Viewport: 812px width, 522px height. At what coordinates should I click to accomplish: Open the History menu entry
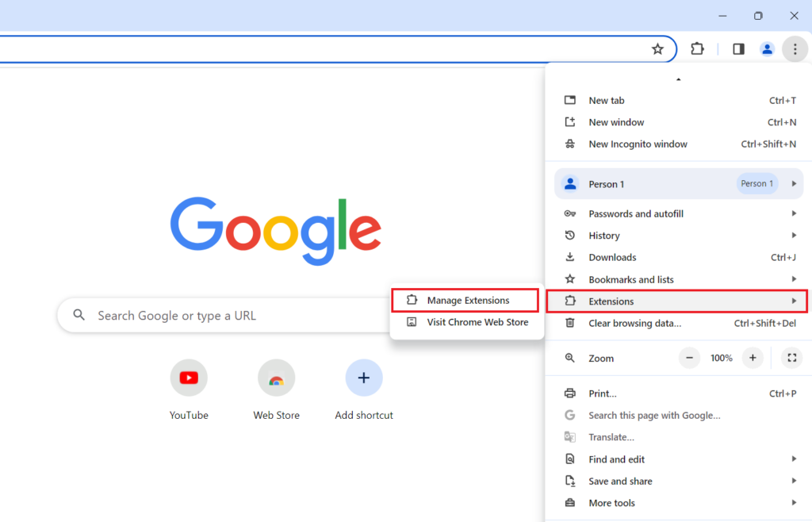(679, 236)
